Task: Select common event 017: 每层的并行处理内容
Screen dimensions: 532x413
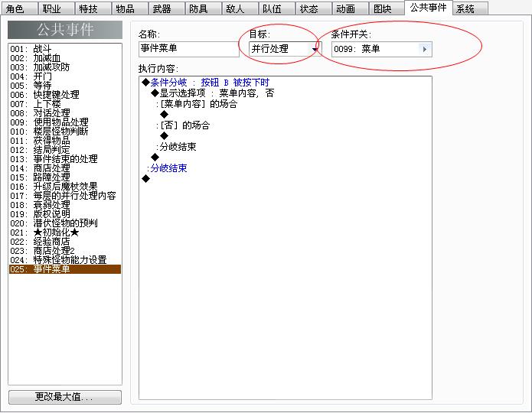Action: tap(65, 196)
